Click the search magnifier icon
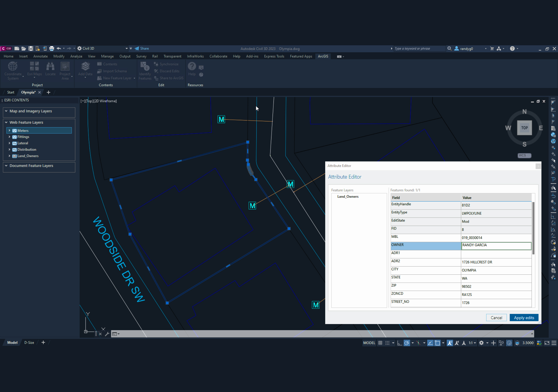558x392 pixels. tap(449, 49)
